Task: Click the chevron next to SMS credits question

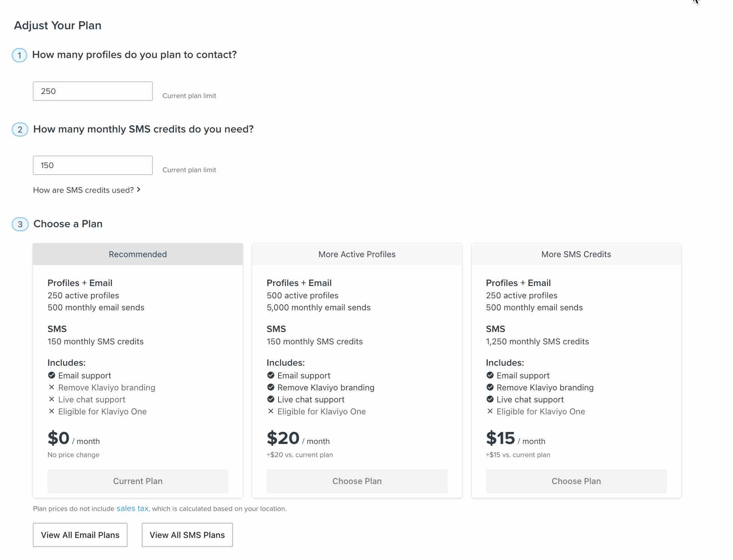Action: 139,189
